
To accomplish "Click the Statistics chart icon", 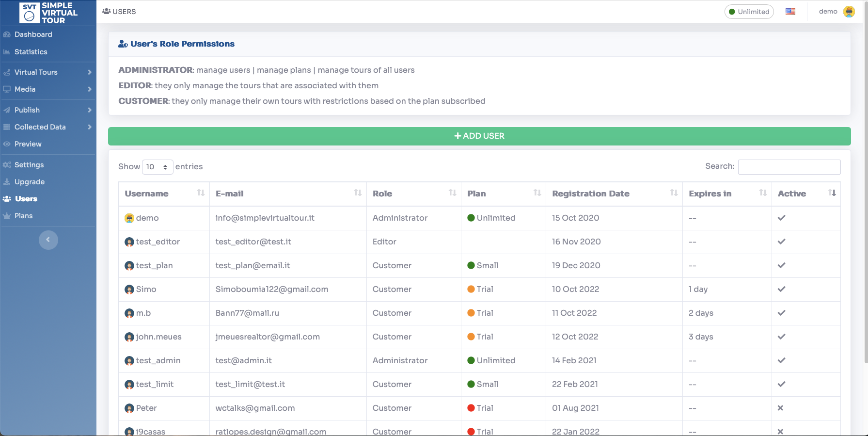I will 7,52.
